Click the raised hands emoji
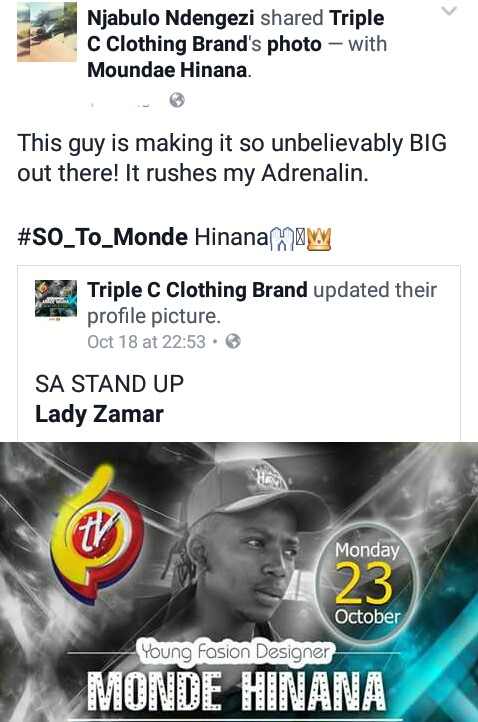Screen dimensions: 478x722 tap(281, 239)
